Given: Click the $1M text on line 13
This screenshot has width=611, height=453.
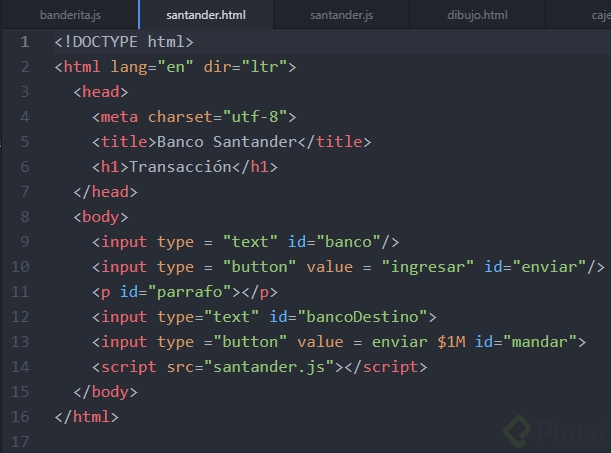Looking at the screenshot, I should coord(451,342).
